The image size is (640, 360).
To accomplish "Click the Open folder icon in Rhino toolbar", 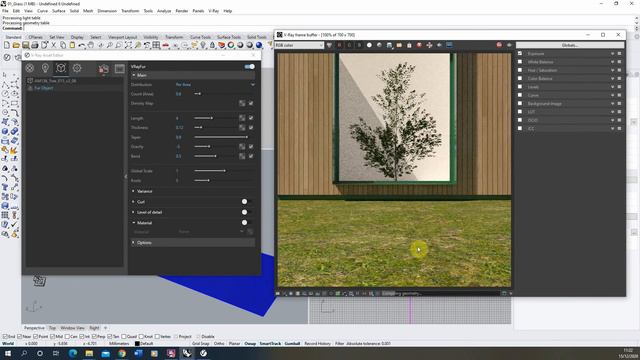I will click(16, 45).
